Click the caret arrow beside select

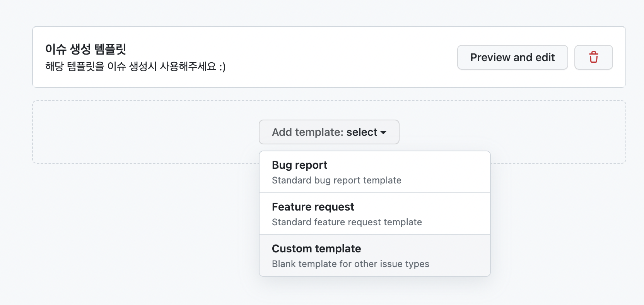383,133
